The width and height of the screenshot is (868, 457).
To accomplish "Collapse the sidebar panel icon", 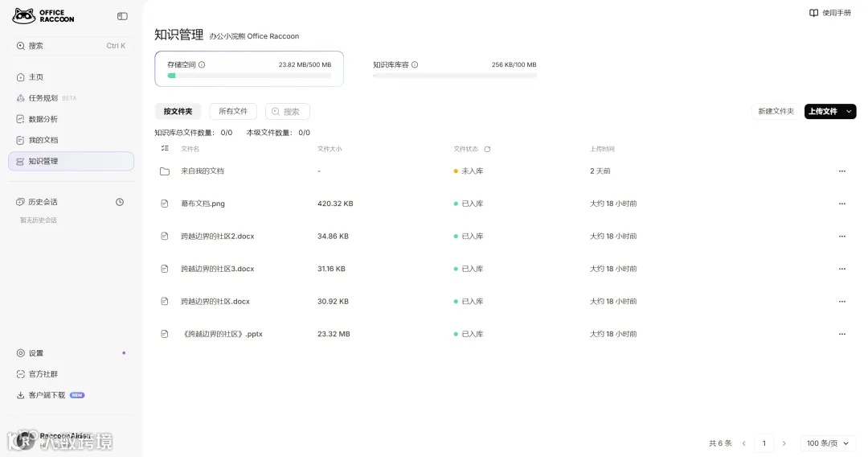I will pos(122,16).
